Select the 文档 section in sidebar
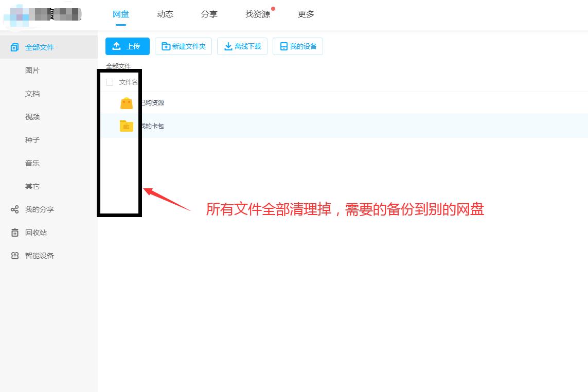Screen dimensions: 588x392 click(32, 93)
